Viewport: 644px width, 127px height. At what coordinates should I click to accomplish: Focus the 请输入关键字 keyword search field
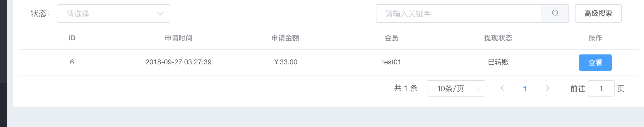point(459,13)
